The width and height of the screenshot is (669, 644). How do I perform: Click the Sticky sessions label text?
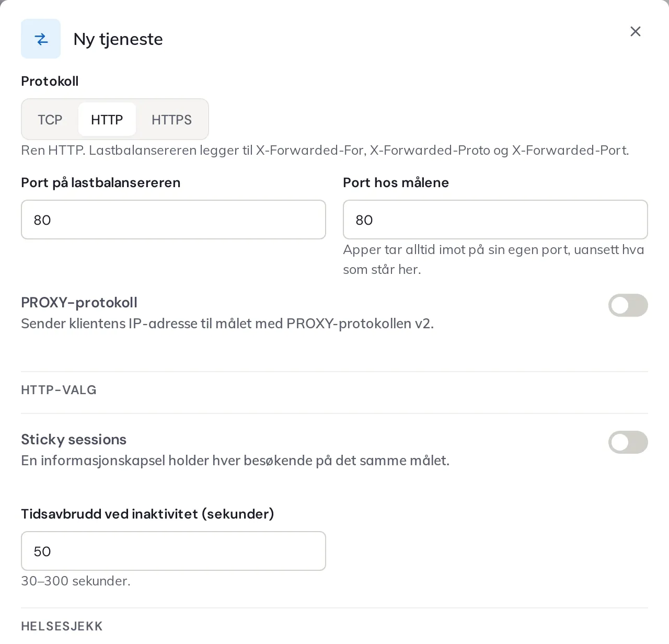coord(74,440)
